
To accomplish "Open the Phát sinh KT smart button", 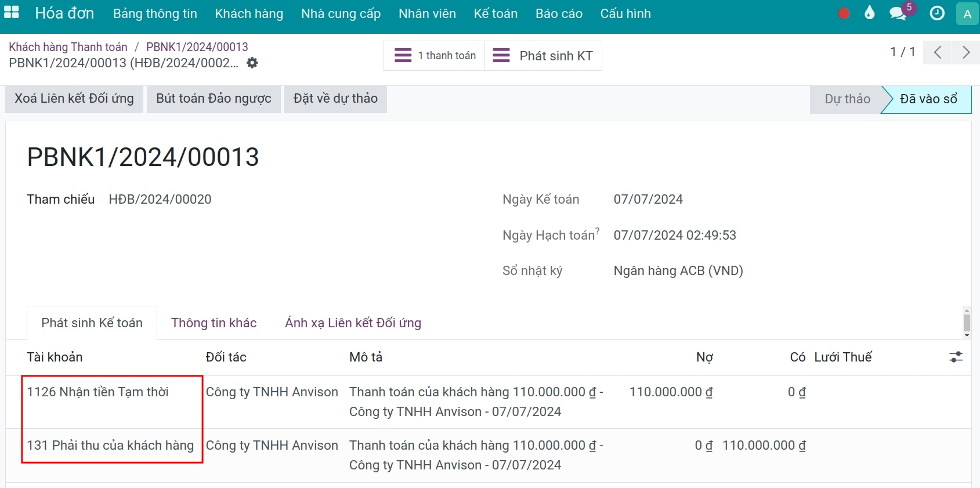I will [x=543, y=56].
